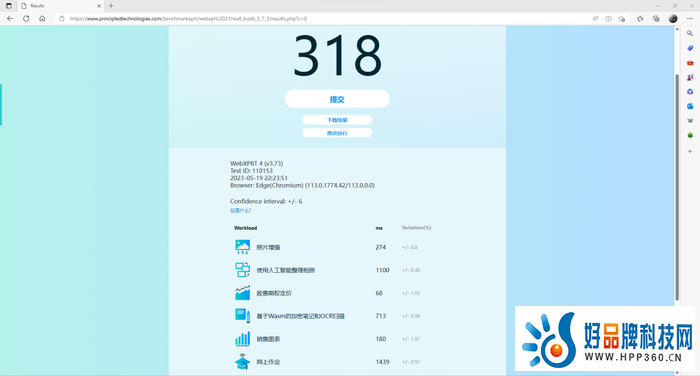Click the 下载结果 download results button

(x=337, y=120)
